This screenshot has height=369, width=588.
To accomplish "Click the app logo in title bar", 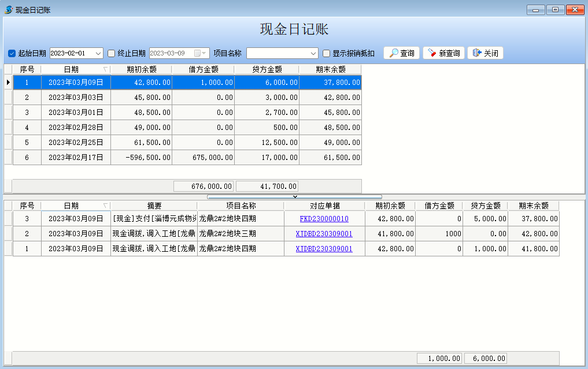I will 9,10.
